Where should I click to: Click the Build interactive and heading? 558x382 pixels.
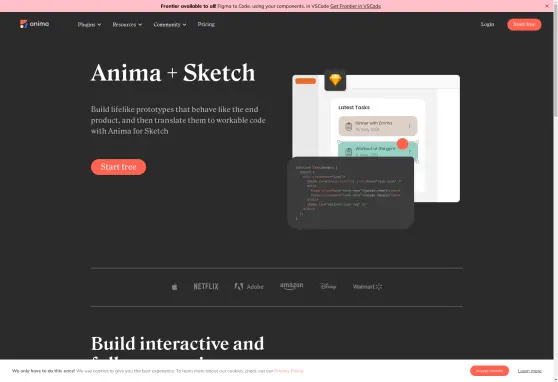pos(177,344)
